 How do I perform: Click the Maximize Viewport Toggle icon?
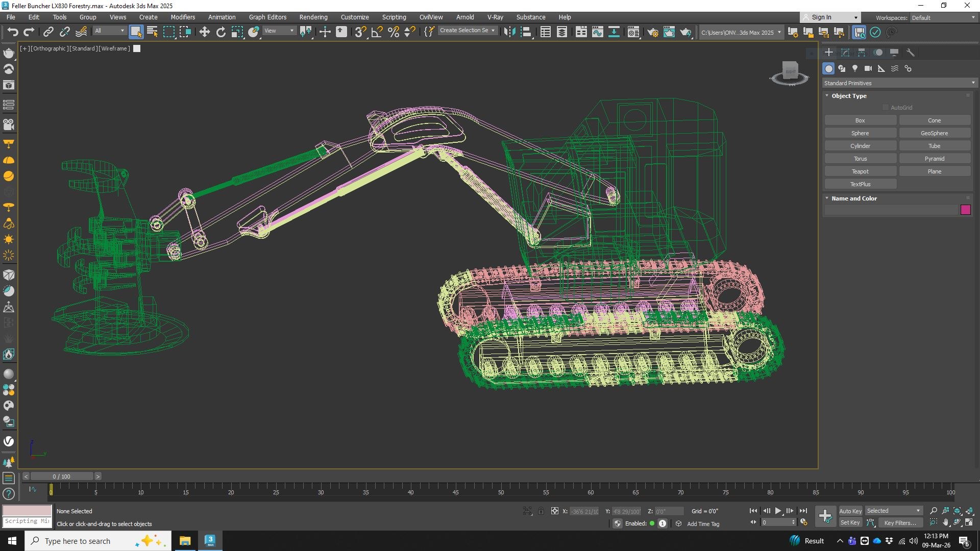click(969, 522)
